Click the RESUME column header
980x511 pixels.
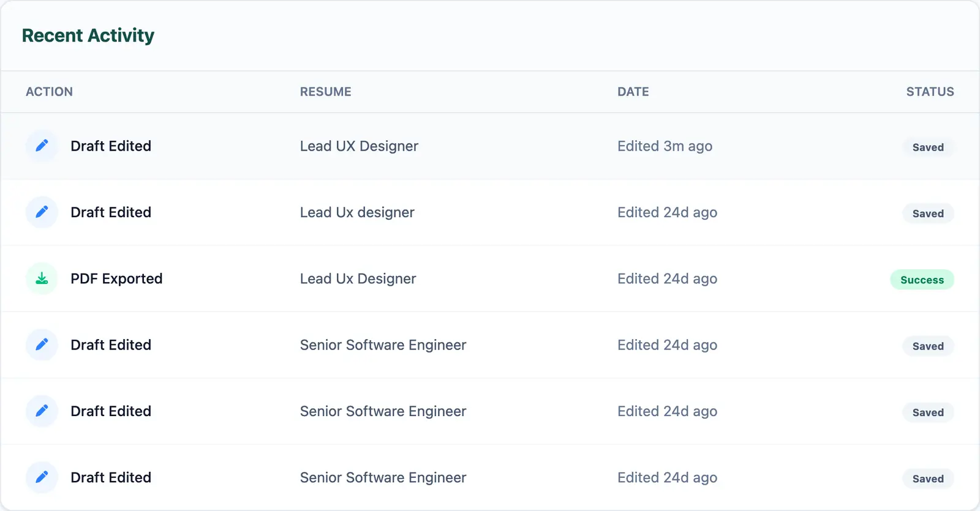tap(326, 92)
